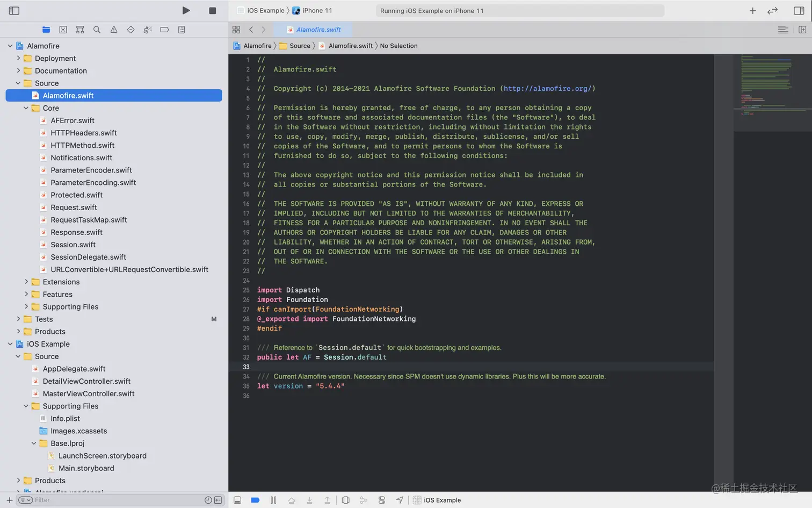Screen dimensions: 812x508
Task: Toggle the debug area visibility
Action: [x=237, y=500]
